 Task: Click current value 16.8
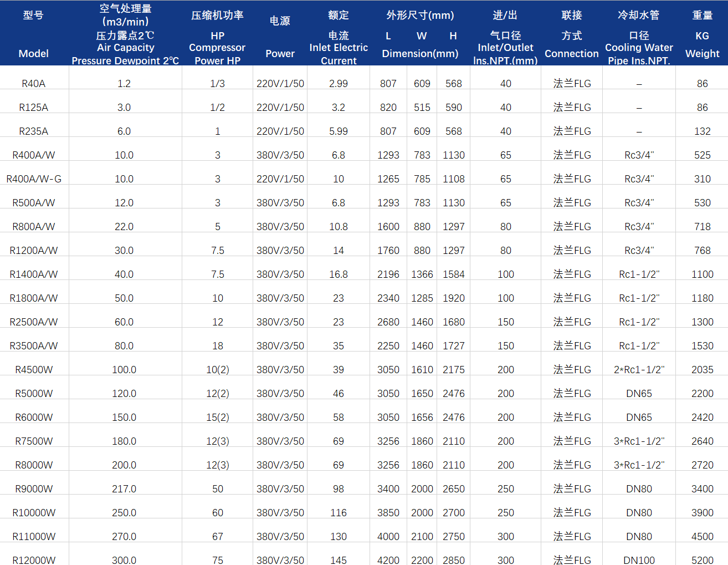tap(339, 274)
